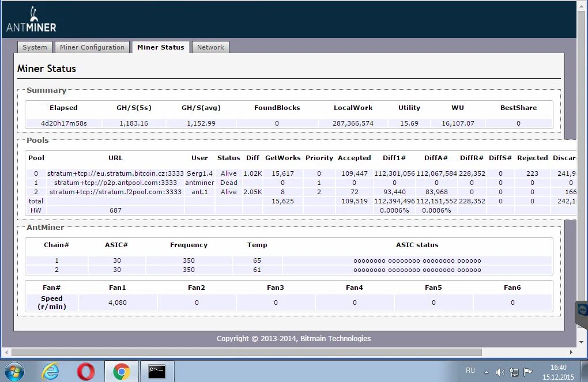Click the Dead status cell
Image resolution: width=588 pixels, height=382 pixels.
[x=229, y=183]
